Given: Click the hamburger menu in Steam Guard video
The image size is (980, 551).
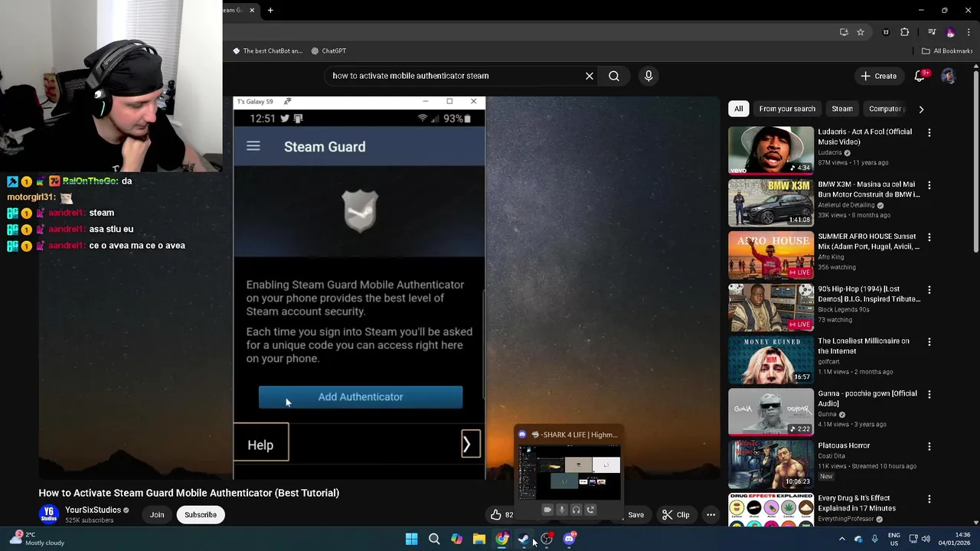Looking at the screenshot, I should coord(253,146).
